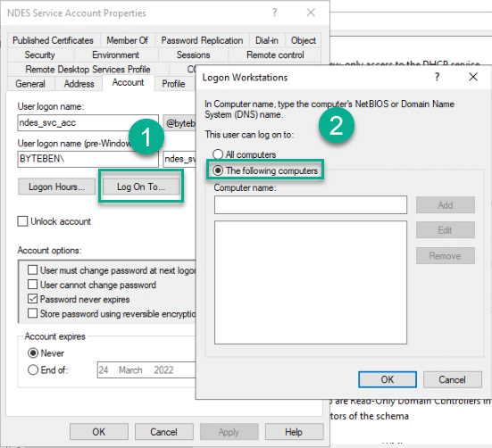The width and height of the screenshot is (492, 448).
Task: Open the Environment tab
Action: 115,54
